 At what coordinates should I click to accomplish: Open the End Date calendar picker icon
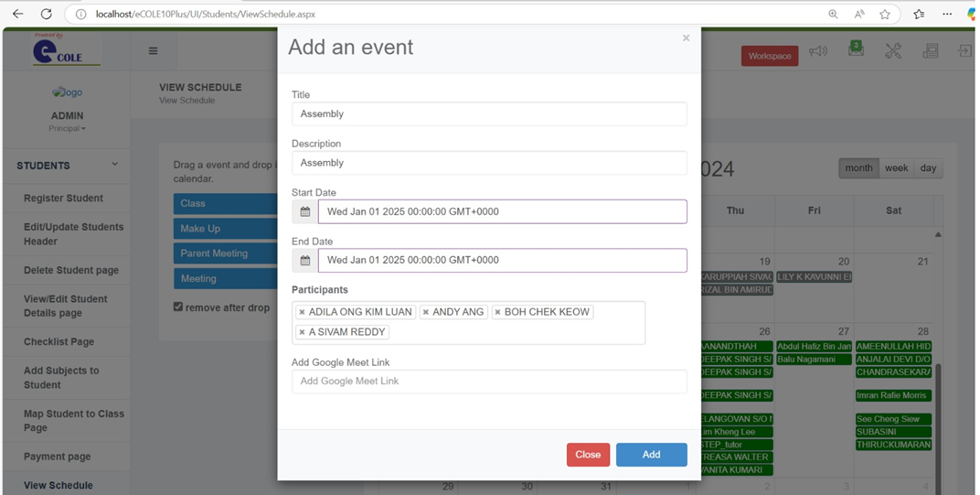click(x=305, y=261)
